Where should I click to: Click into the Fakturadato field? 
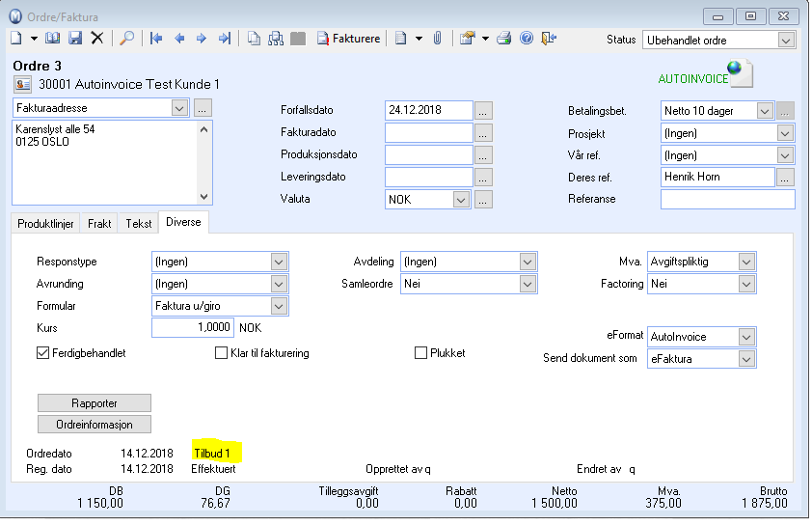[429, 132]
